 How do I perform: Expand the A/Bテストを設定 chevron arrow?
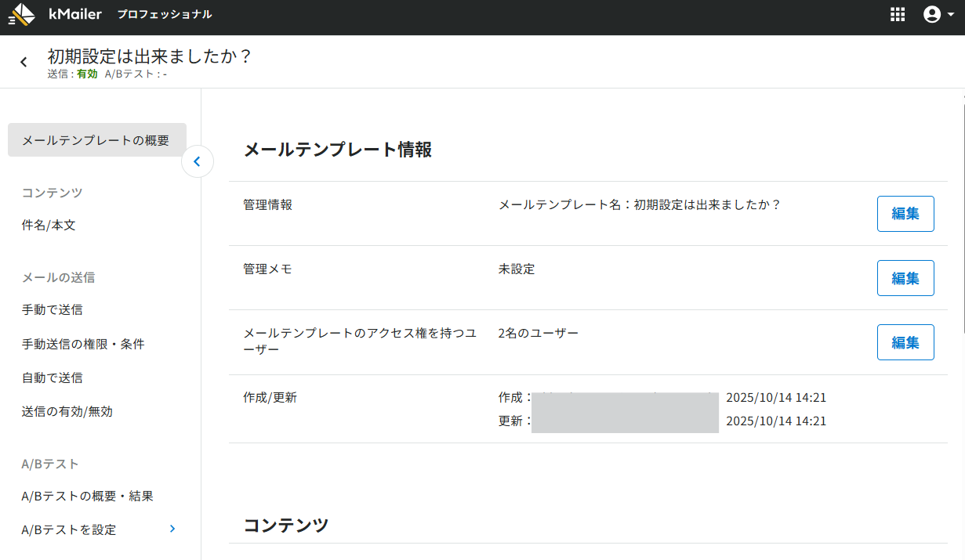(172, 529)
